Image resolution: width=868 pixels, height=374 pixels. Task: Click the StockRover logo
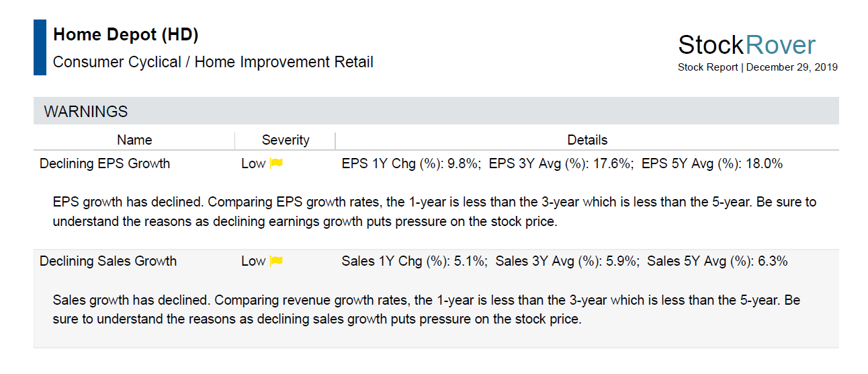tap(746, 45)
